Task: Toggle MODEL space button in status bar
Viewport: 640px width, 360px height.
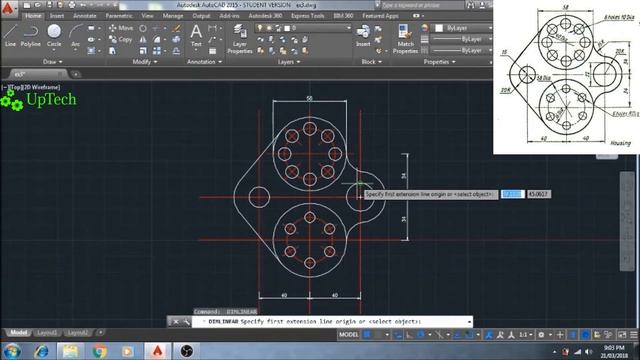Action: tap(349, 335)
